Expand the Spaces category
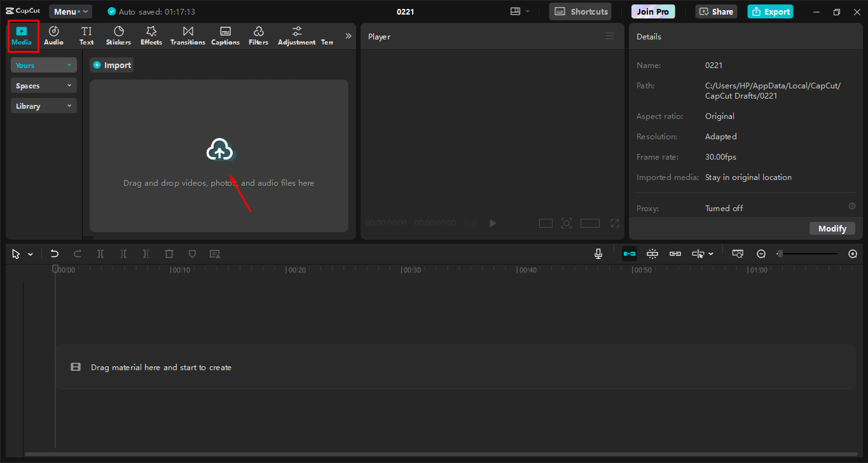This screenshot has height=463, width=868. tap(44, 85)
